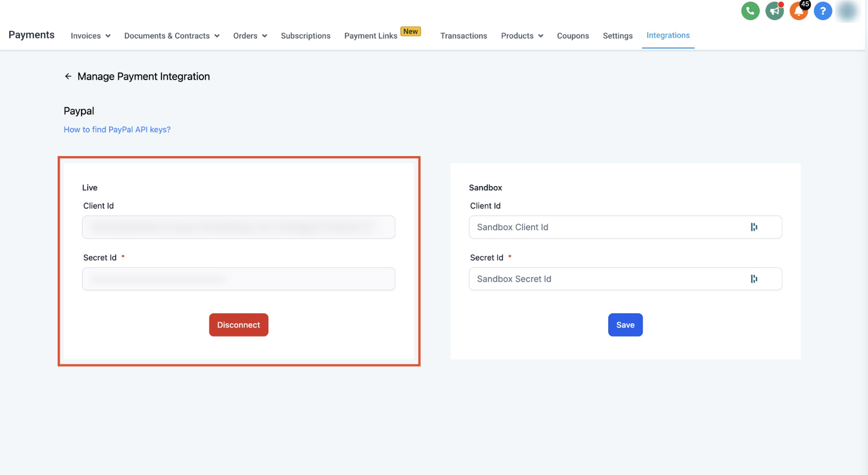Click the 'Paypal' heading text
The image size is (868, 475).
point(79,111)
